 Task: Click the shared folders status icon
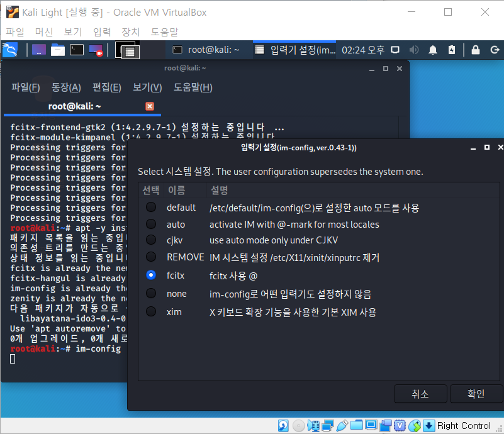[357, 425]
